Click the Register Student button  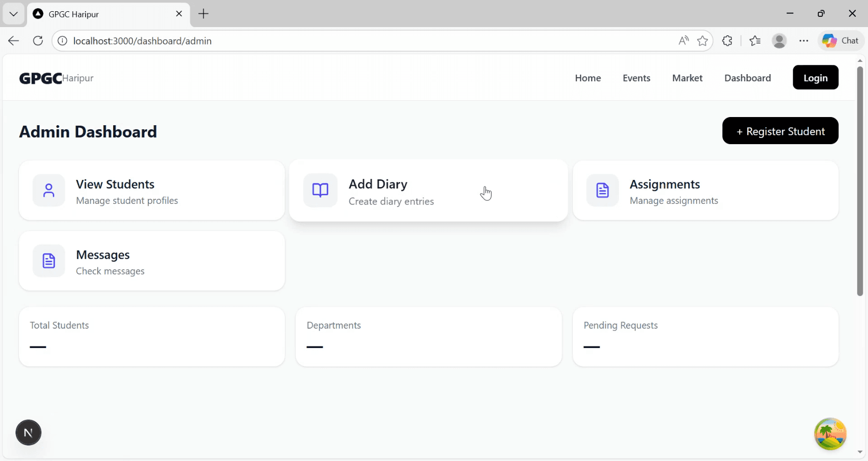pyautogui.click(x=780, y=131)
